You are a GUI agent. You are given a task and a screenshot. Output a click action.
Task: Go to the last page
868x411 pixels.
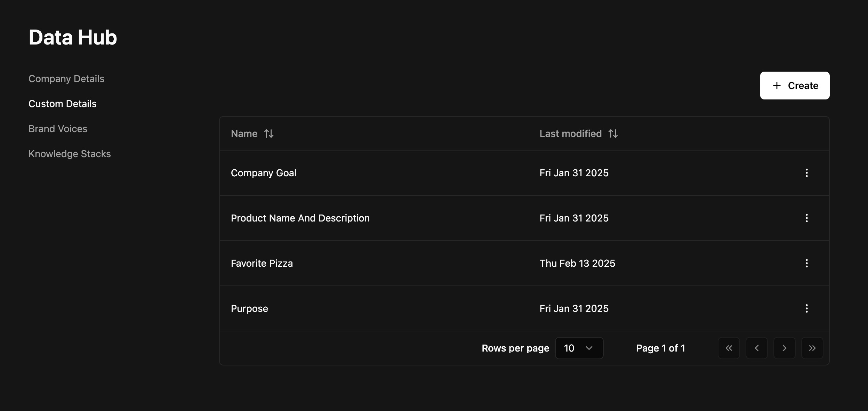(812, 348)
